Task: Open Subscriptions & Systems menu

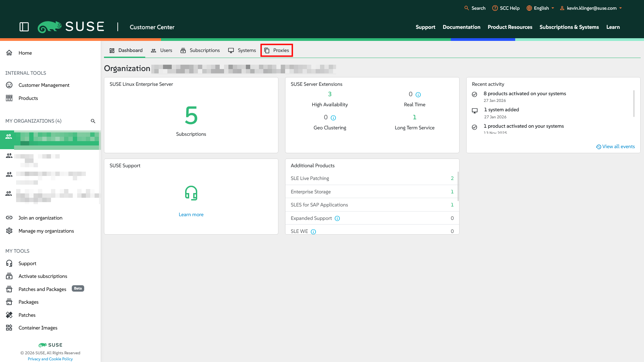Action: coord(569,27)
